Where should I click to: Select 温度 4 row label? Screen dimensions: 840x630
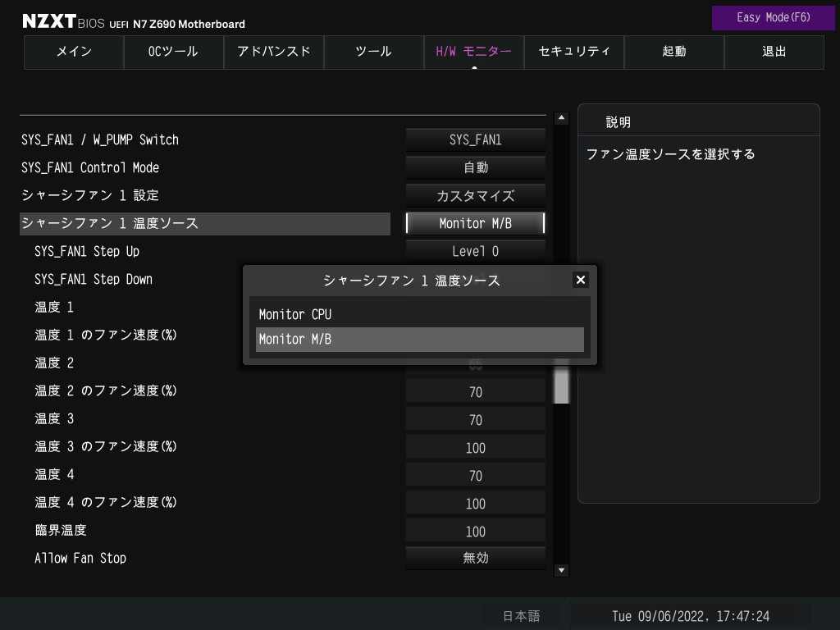coord(54,474)
